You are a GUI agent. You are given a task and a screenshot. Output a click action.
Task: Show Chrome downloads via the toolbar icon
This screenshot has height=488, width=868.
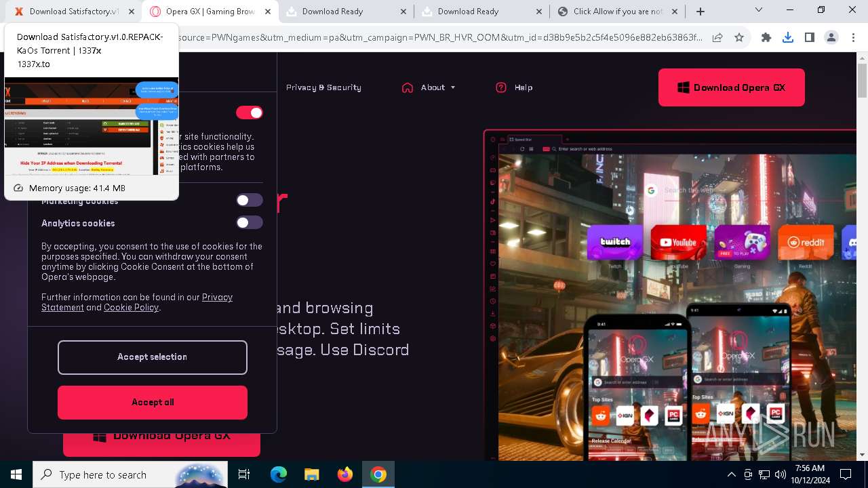(788, 37)
